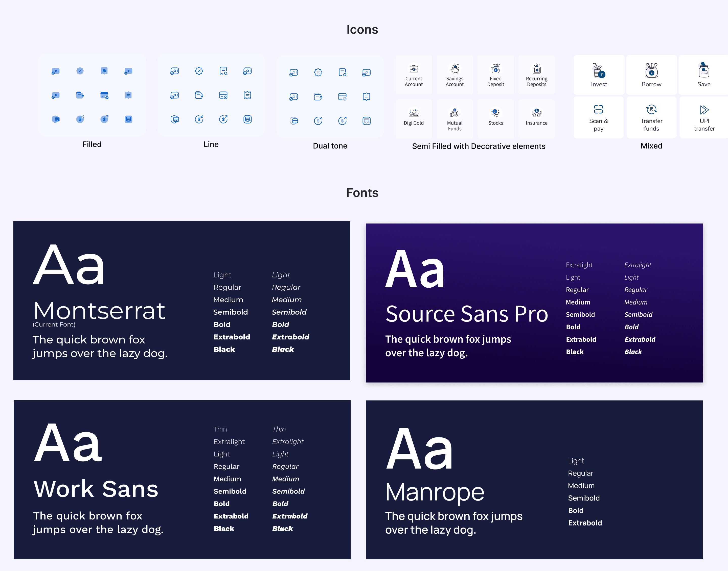The image size is (728, 571).
Task: Click the Work Sans font name
Action: (96, 489)
